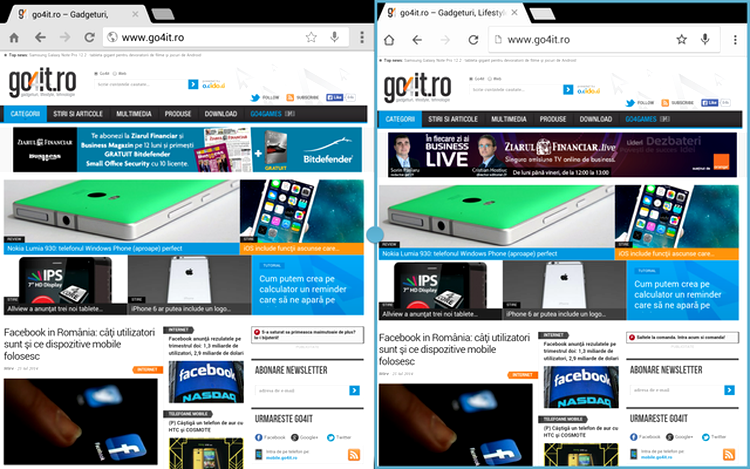Open Nokia Lumia 930 article in left window
This screenshot has height=469, width=750.
click(x=121, y=217)
